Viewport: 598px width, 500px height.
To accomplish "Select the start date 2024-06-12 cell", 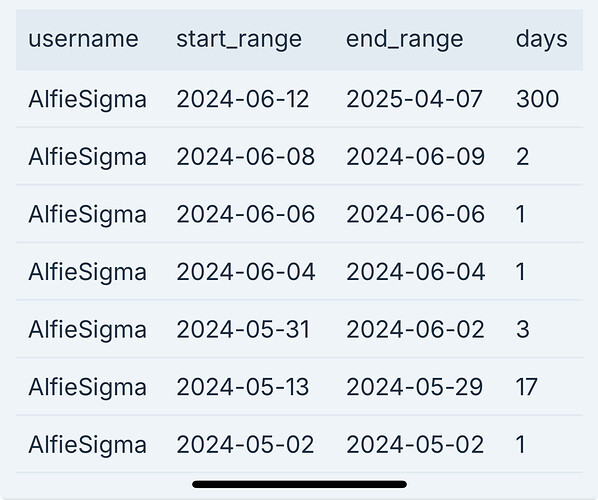I will (243, 99).
